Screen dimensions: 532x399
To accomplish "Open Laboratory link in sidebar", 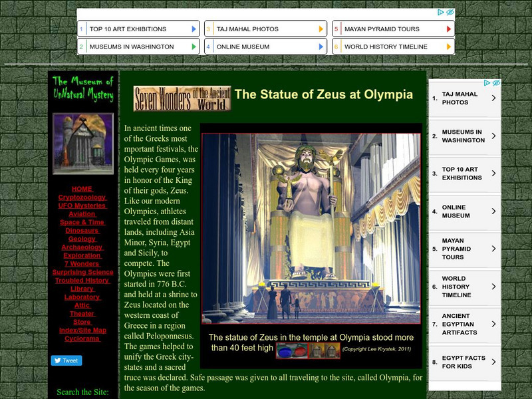I will 82,297.
